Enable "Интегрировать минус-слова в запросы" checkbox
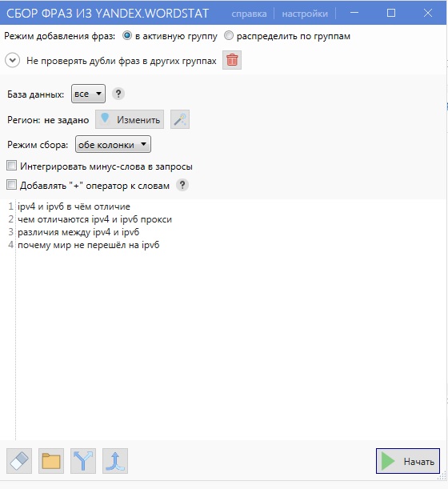 point(11,166)
